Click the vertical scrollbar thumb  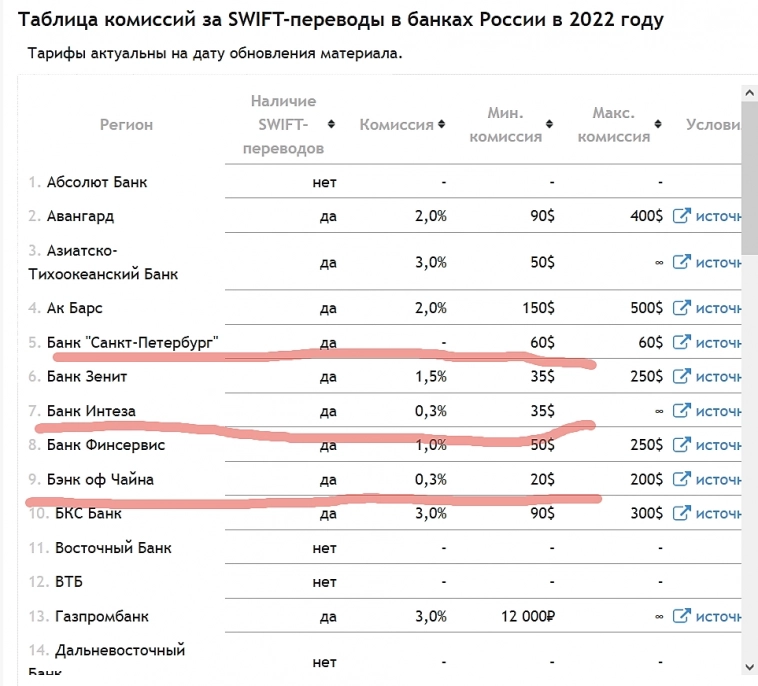(x=749, y=178)
